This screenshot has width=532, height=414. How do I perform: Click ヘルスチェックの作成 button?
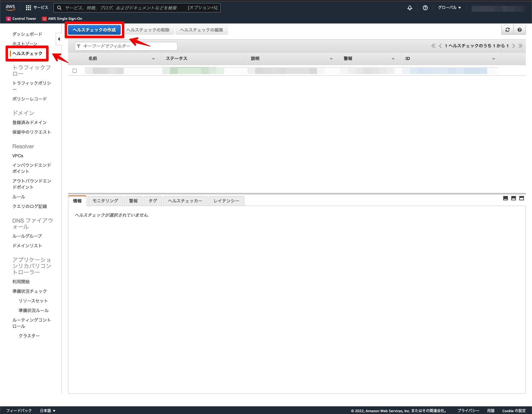94,30
